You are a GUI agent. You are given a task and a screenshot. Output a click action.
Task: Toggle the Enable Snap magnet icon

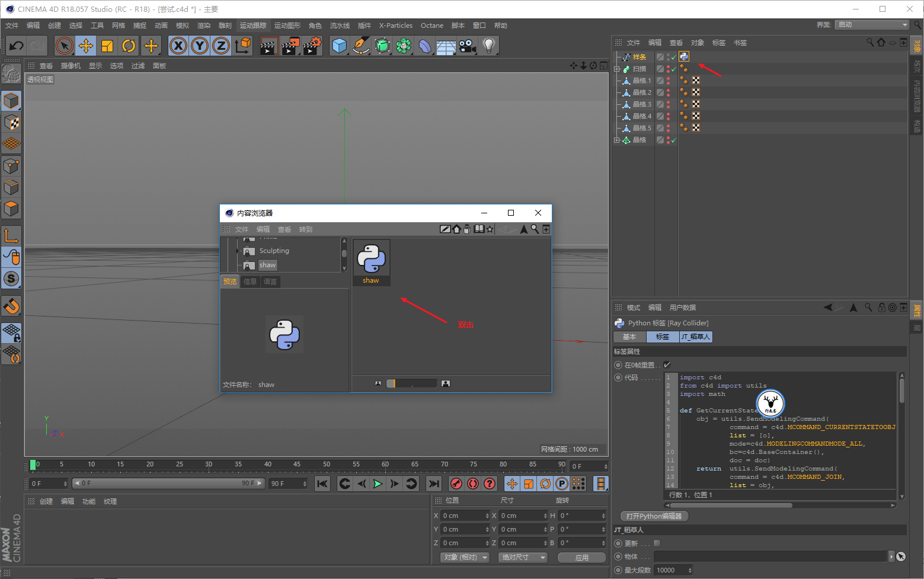(11, 306)
